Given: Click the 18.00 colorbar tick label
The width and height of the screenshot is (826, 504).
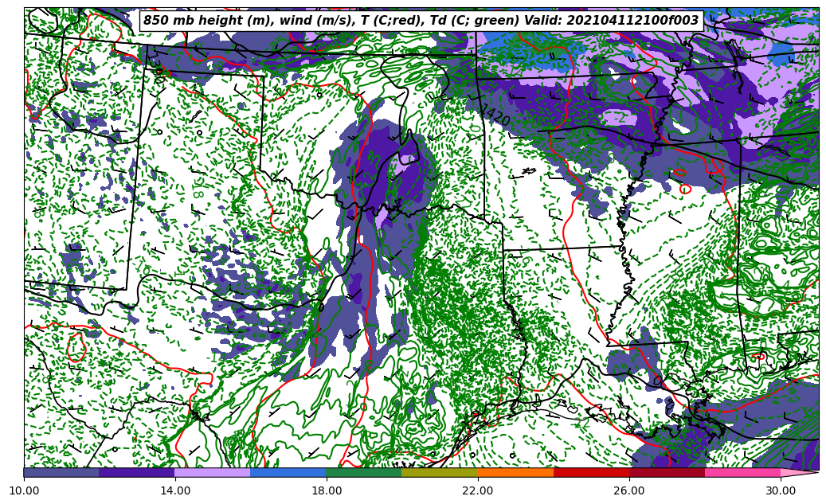Looking at the screenshot, I should 327,490.
